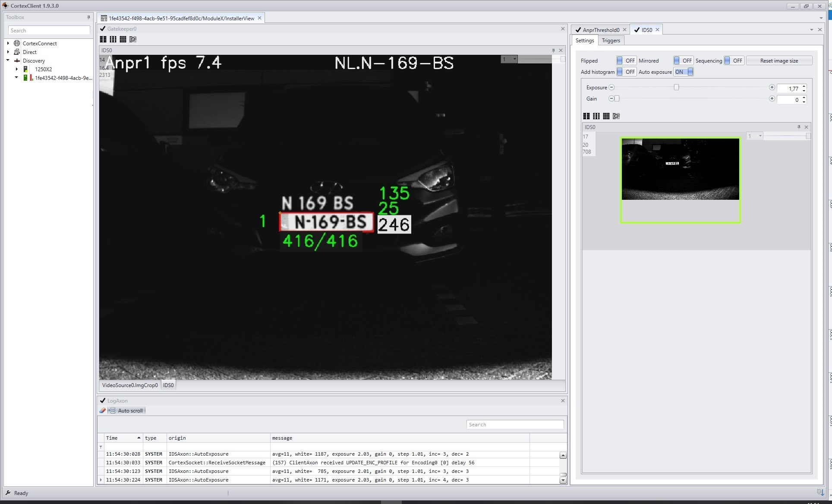832x504 pixels.
Task: Pin the IDS0 video pane in Gatekeeper0
Action: (553, 50)
